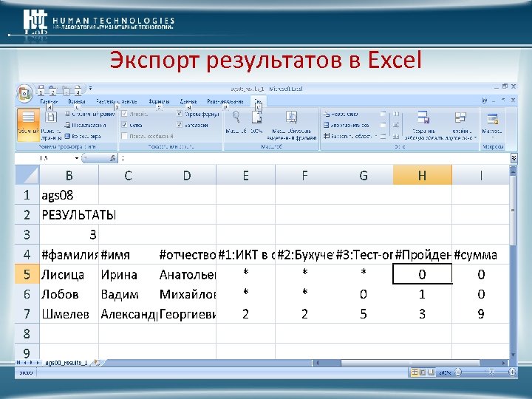
Task: Zoom to the selected range
Action: click(x=291, y=125)
